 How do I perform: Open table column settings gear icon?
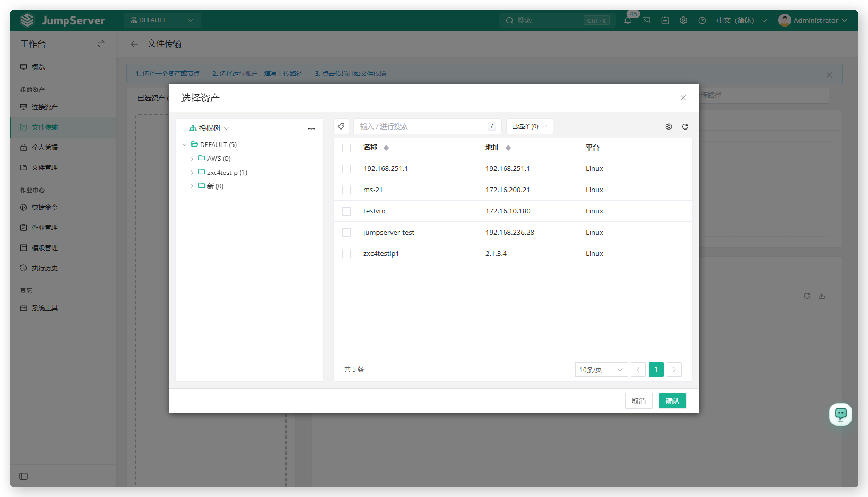(669, 126)
